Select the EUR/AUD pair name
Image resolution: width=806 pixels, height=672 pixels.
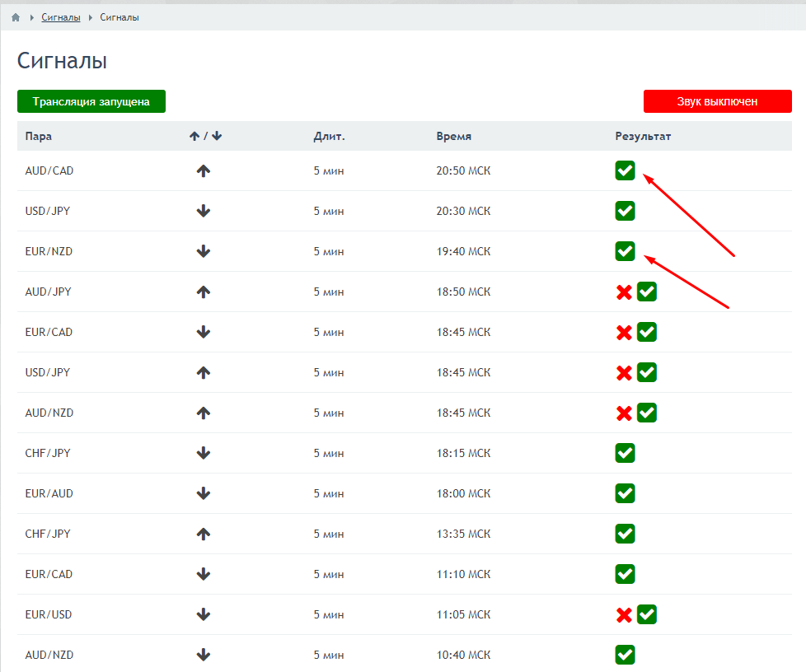click(x=49, y=493)
